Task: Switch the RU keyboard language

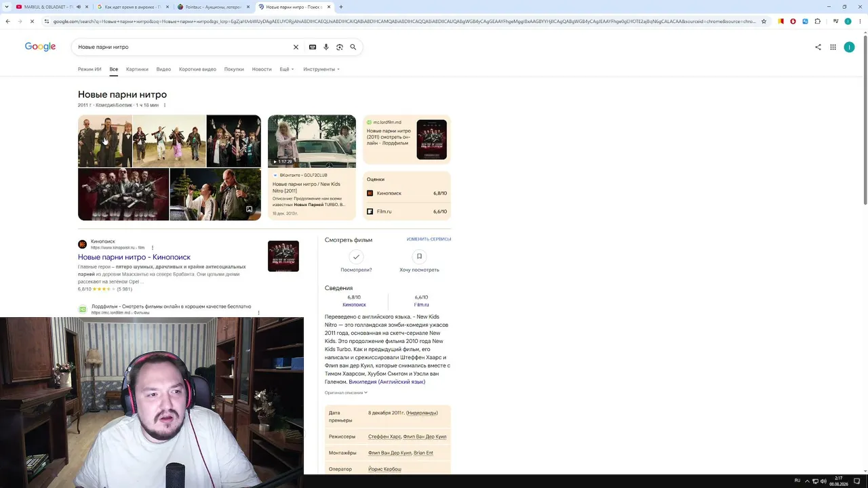Action: 797,481
